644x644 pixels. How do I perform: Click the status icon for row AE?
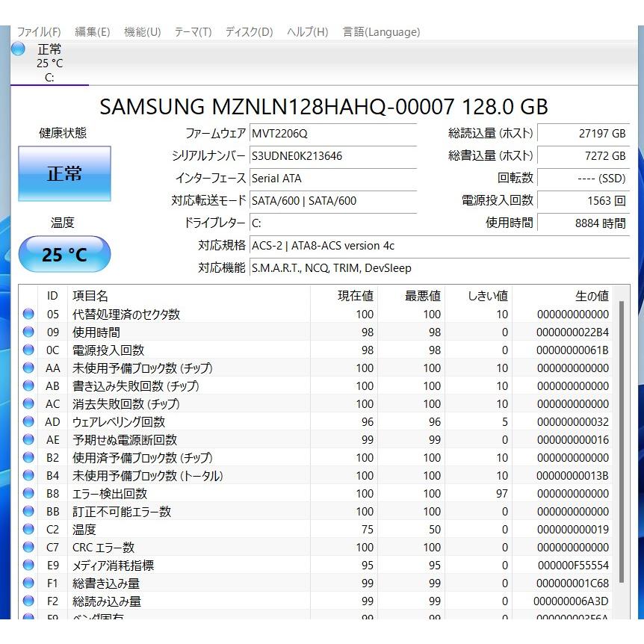[28, 439]
